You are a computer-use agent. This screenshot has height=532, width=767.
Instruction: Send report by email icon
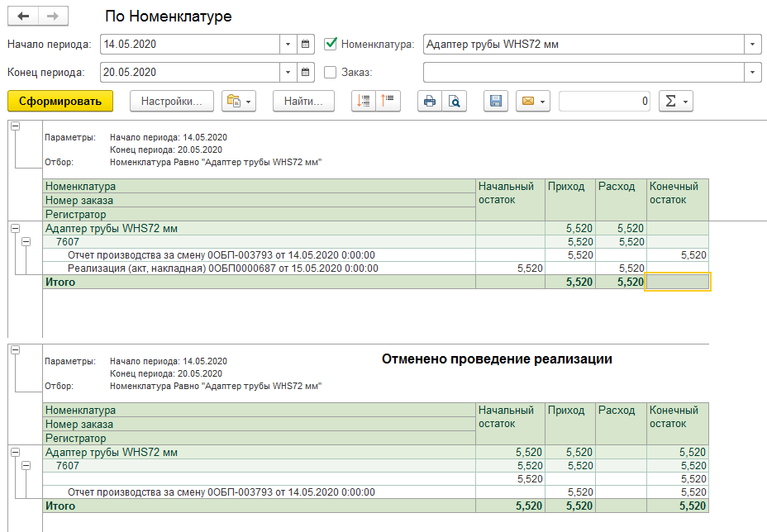click(x=532, y=101)
